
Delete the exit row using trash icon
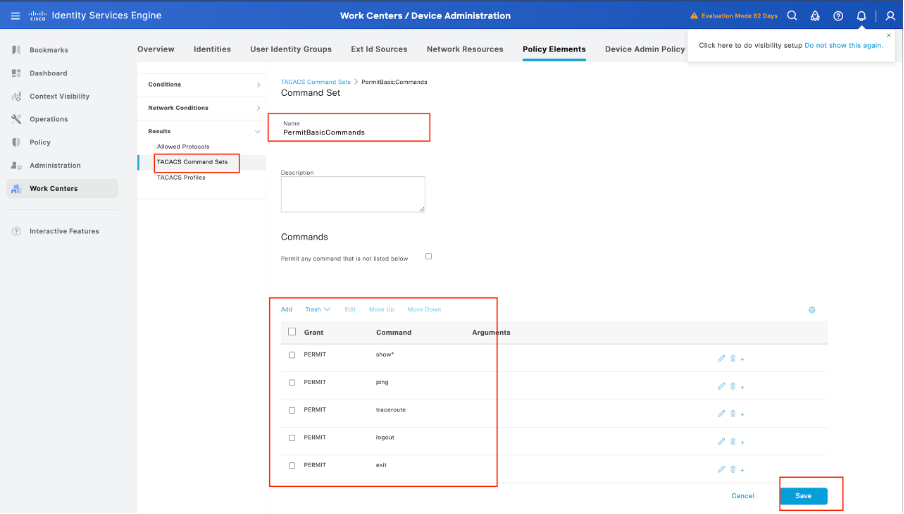pyautogui.click(x=733, y=469)
